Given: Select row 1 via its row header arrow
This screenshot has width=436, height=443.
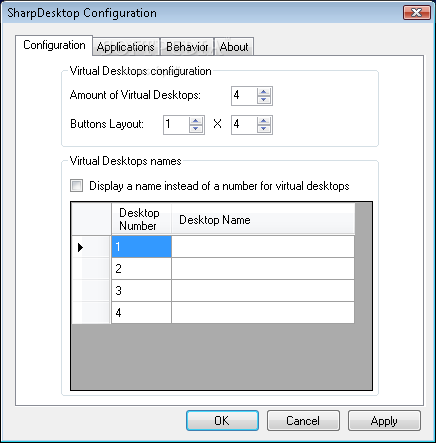Looking at the screenshot, I should (91, 247).
